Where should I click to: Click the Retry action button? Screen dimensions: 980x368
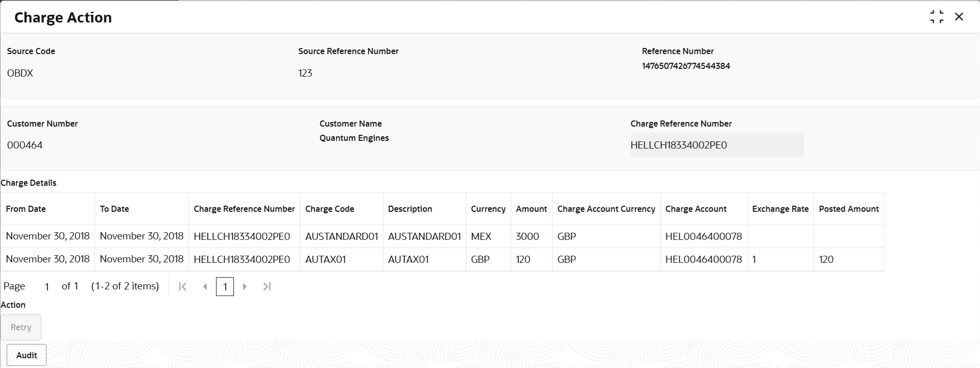21,327
